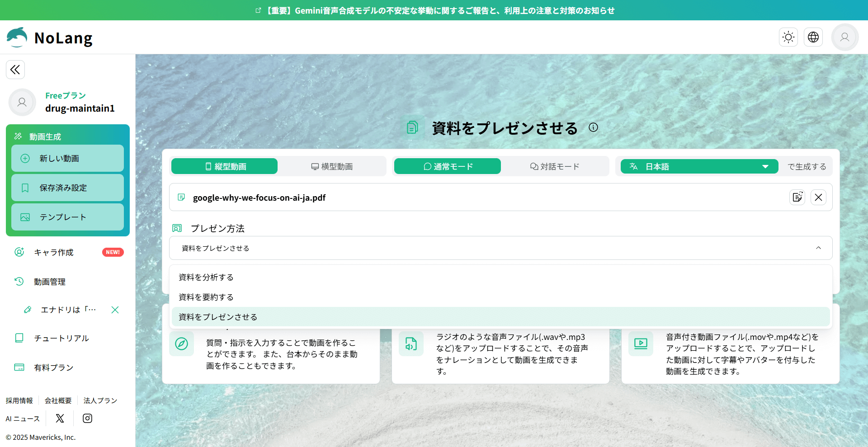Switch to 対話モード dialogue mode
This screenshot has width=868, height=447.
[x=555, y=166]
